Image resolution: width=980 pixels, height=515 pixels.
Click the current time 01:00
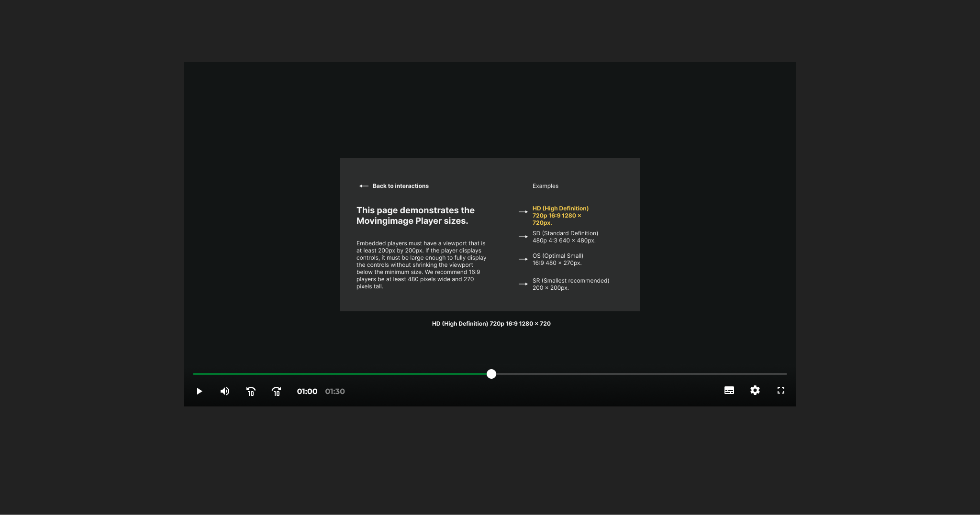tap(307, 391)
